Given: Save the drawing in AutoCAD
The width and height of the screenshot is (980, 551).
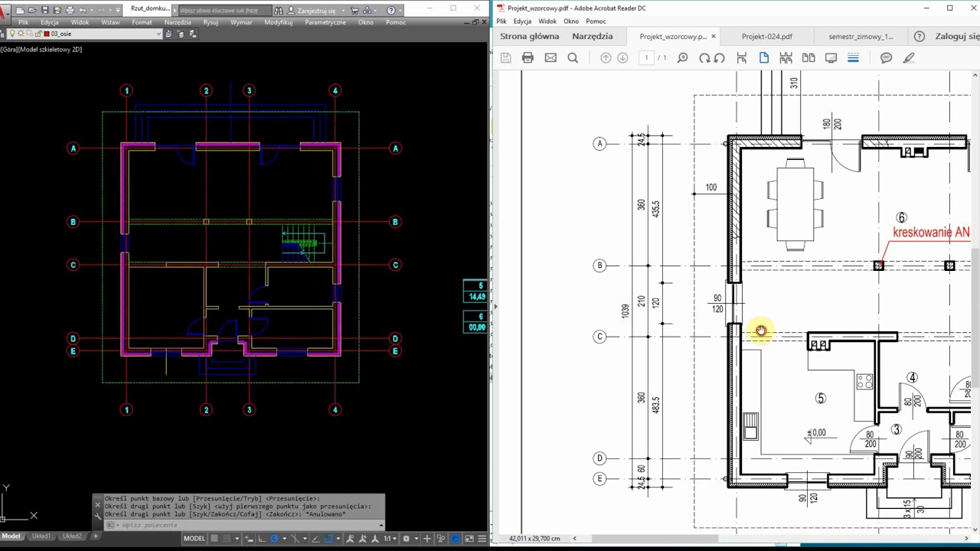Looking at the screenshot, I should 45,10.
